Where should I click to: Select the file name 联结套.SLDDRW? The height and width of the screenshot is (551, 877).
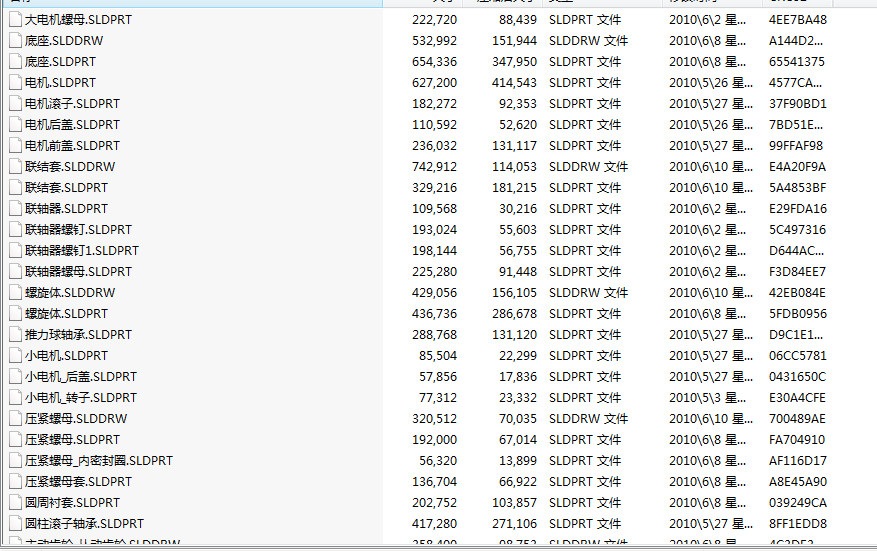tap(70, 167)
